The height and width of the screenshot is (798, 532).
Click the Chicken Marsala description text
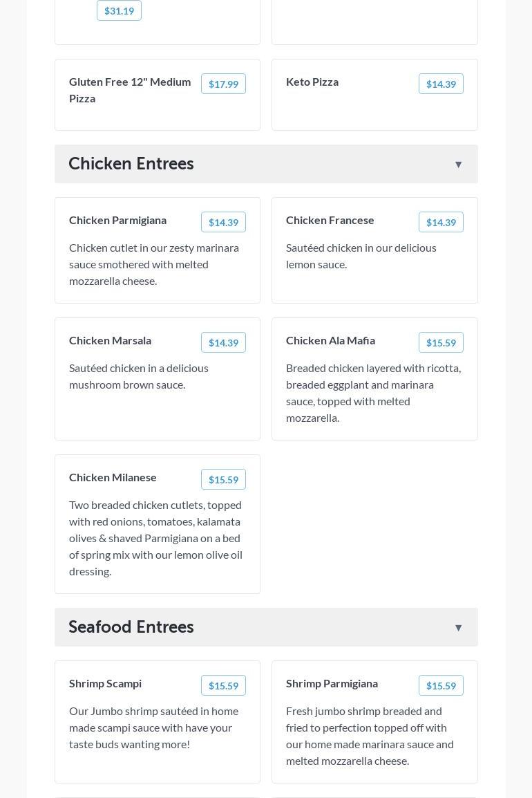pyautogui.click(x=139, y=376)
